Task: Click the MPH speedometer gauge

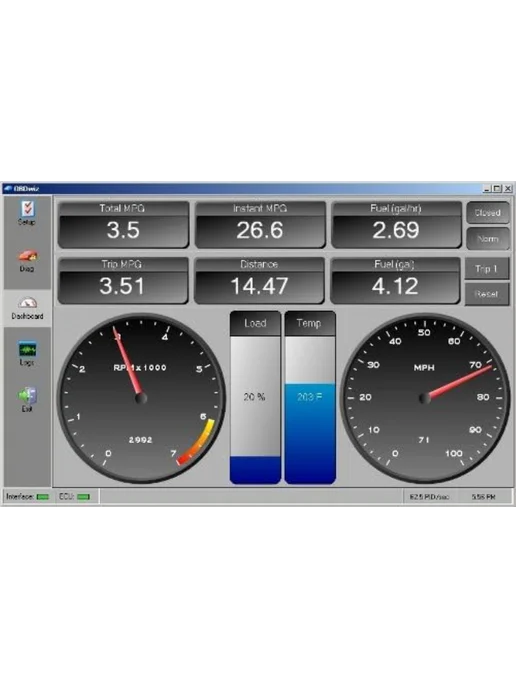Action: 425,398
